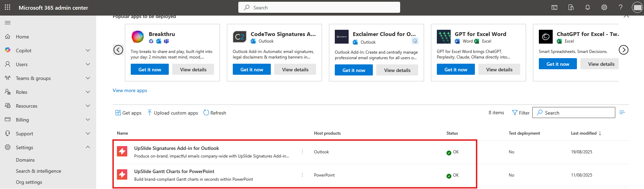This screenshot has width=644, height=189.
Task: Open What's new icon in header
Action: [x=571, y=7]
